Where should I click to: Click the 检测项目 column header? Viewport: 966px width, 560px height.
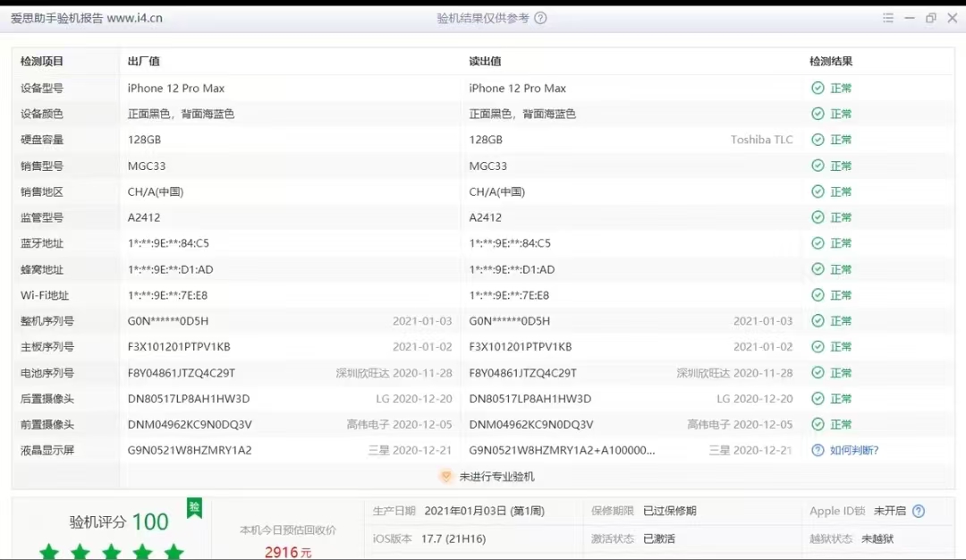[x=42, y=62]
